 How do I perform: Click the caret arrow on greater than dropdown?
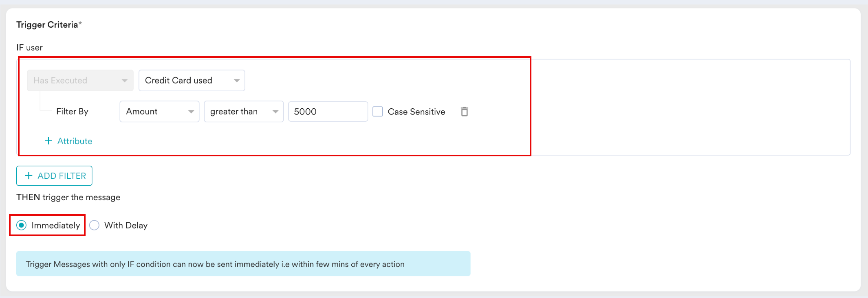(275, 112)
